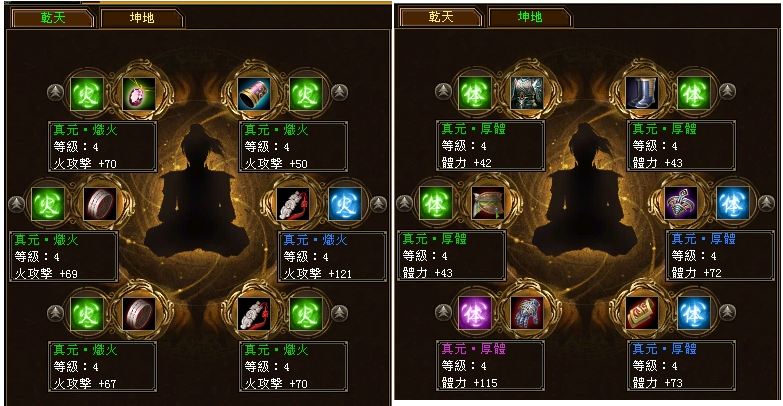Select the red belt equipment icon

(x=642, y=313)
